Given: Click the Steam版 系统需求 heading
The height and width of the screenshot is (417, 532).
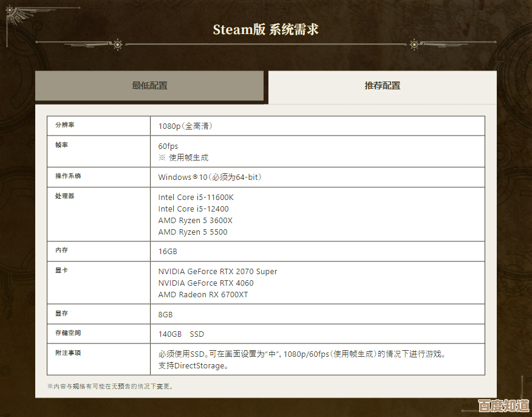Looking at the screenshot, I should click(265, 30).
